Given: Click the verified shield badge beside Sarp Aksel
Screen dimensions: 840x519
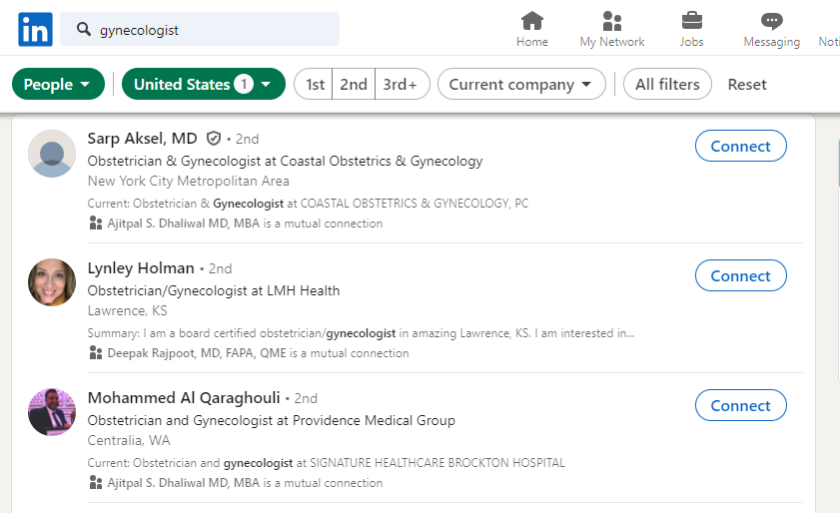Looking at the screenshot, I should [213, 139].
